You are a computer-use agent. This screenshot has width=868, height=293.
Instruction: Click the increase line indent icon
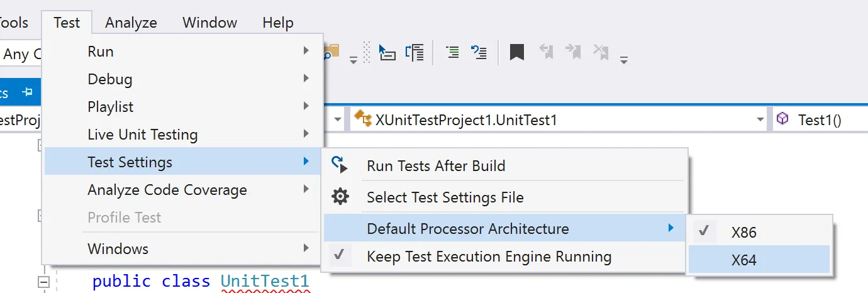(452, 52)
